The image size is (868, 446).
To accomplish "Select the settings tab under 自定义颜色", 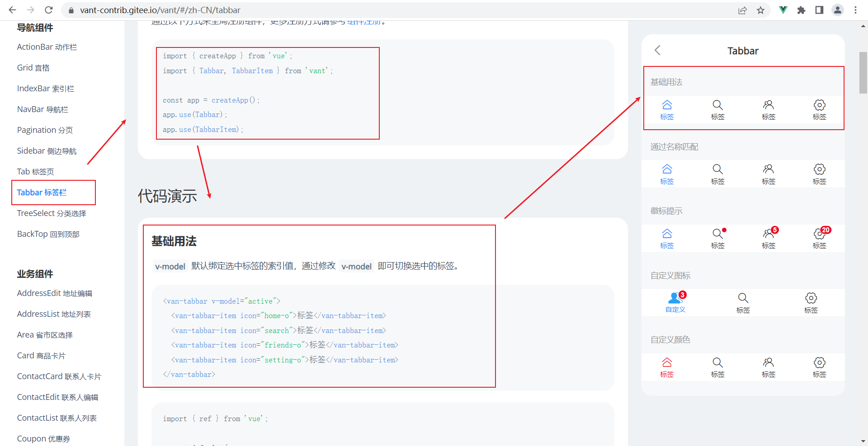I will tap(819, 367).
